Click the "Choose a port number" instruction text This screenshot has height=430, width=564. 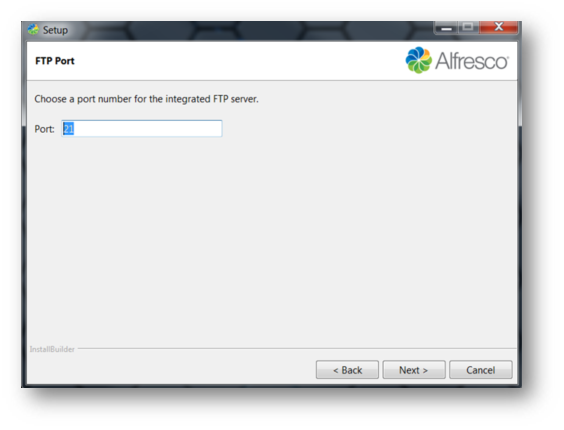point(146,99)
